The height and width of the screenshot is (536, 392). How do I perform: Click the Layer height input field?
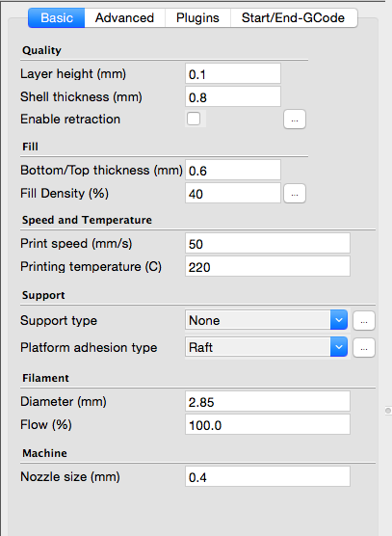233,73
